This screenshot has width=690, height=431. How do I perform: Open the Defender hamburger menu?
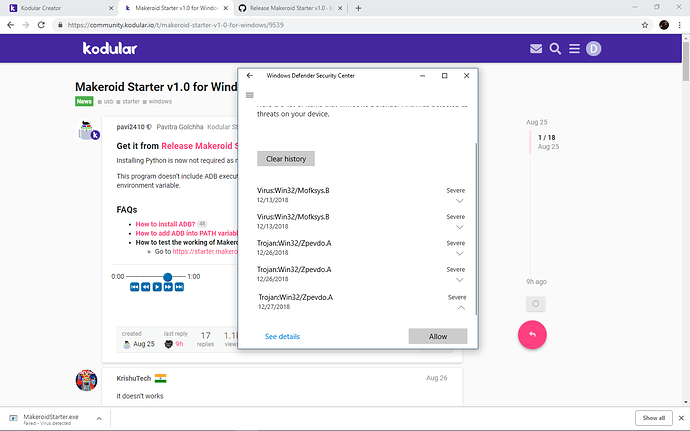click(x=249, y=96)
